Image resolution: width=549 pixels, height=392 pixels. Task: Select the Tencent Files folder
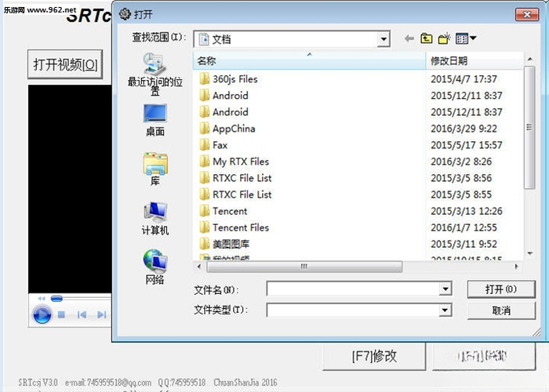[x=235, y=227]
